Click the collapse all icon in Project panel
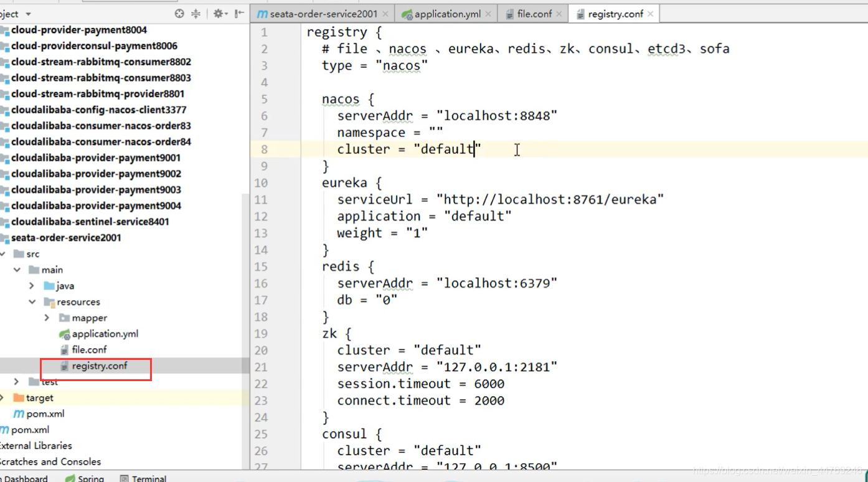Screen dimensions: 868x482 (x=196, y=14)
